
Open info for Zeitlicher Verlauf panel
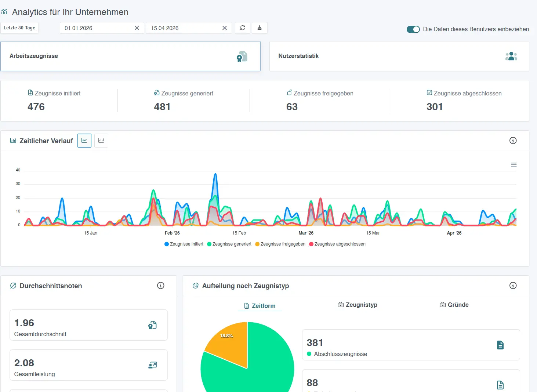513,141
